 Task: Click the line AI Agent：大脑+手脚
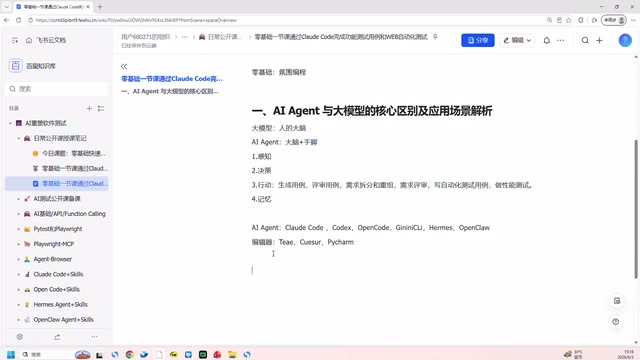tap(284, 142)
